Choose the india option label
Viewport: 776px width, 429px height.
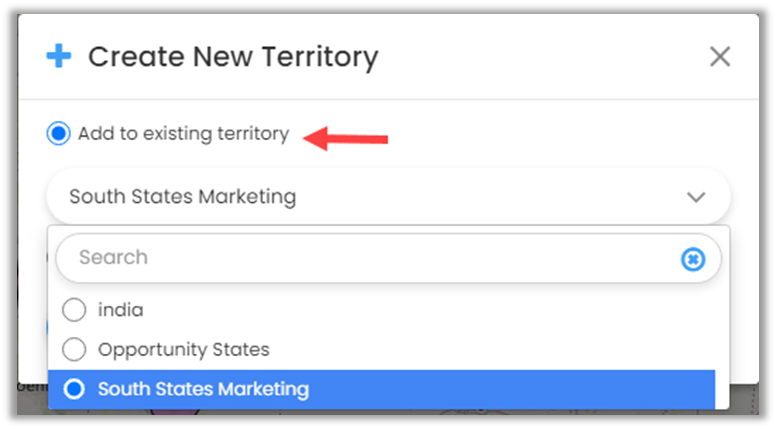pos(120,310)
